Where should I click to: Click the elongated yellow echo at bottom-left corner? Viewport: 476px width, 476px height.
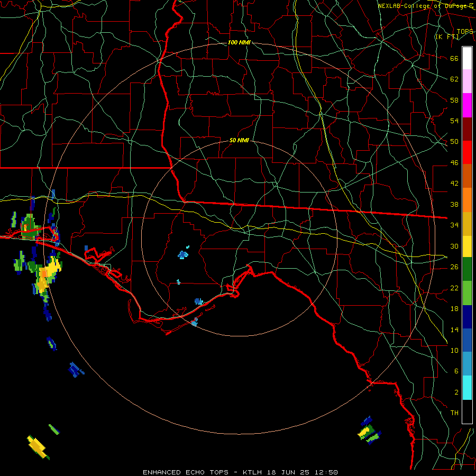coord(38,447)
